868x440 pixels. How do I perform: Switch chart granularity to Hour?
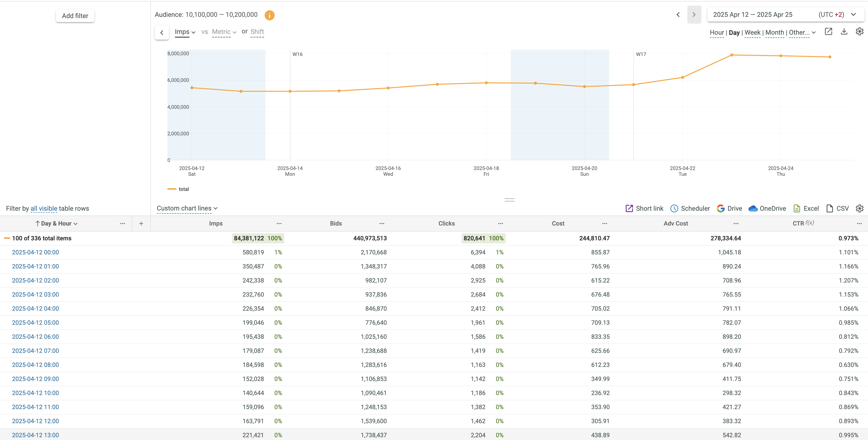pyautogui.click(x=716, y=33)
